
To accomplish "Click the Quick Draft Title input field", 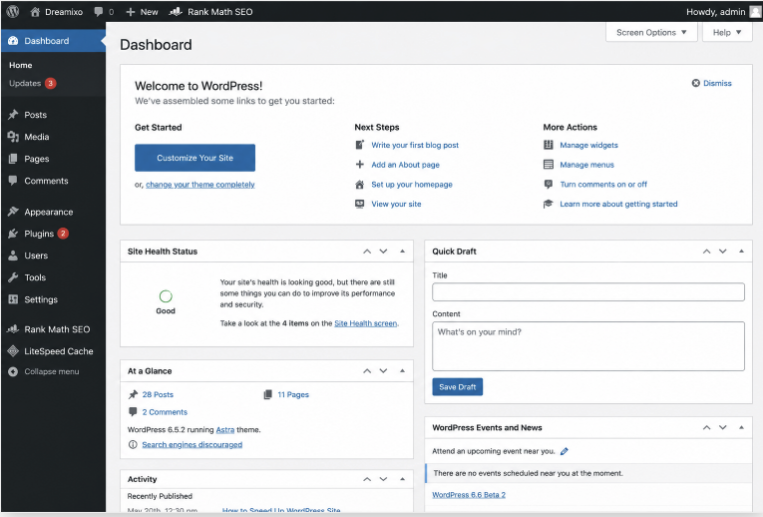I will click(588, 292).
